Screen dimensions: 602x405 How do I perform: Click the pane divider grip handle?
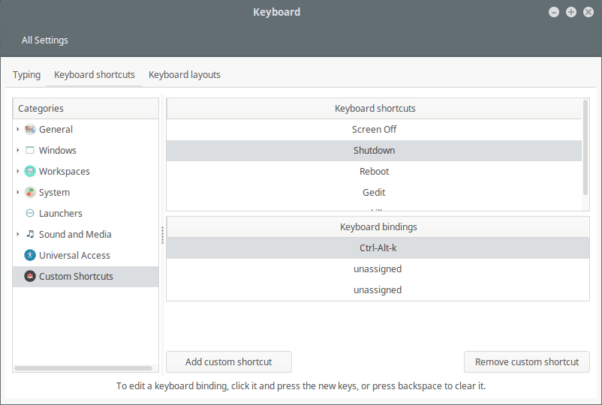pyautogui.click(x=162, y=235)
